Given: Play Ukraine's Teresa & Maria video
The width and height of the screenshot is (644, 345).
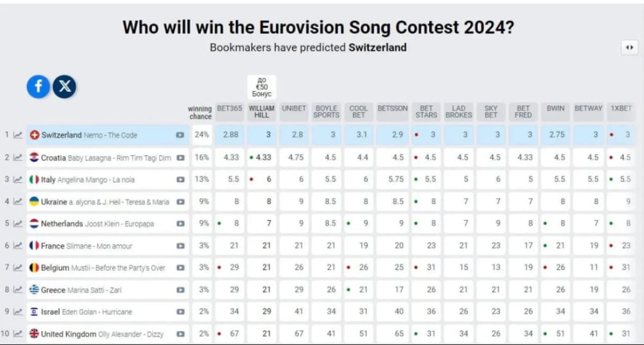Looking at the screenshot, I should [180, 202].
